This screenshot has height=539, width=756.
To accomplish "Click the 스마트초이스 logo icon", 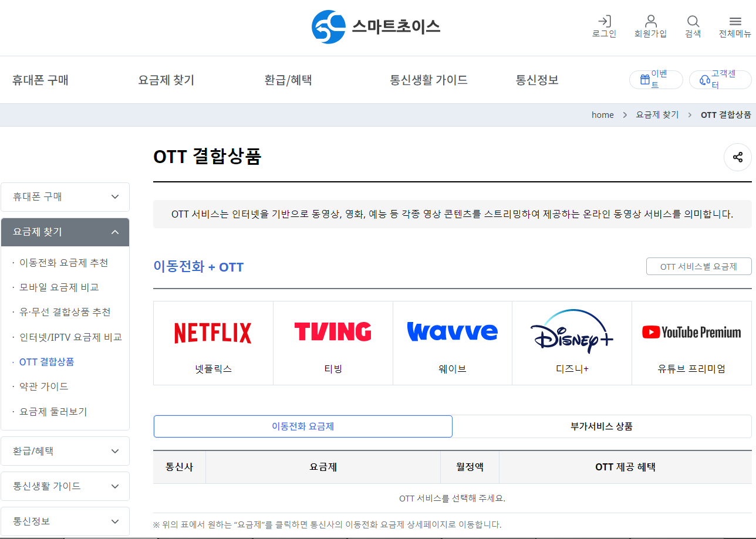I will [x=328, y=26].
